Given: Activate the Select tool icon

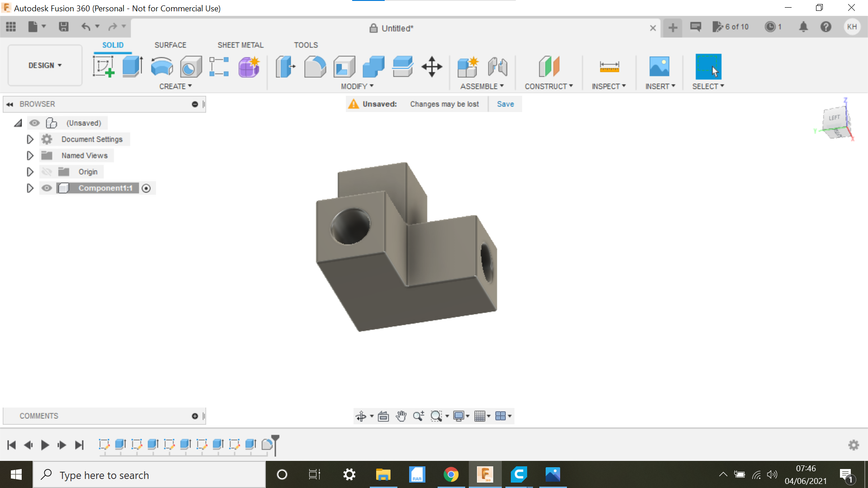Looking at the screenshot, I should coord(708,66).
